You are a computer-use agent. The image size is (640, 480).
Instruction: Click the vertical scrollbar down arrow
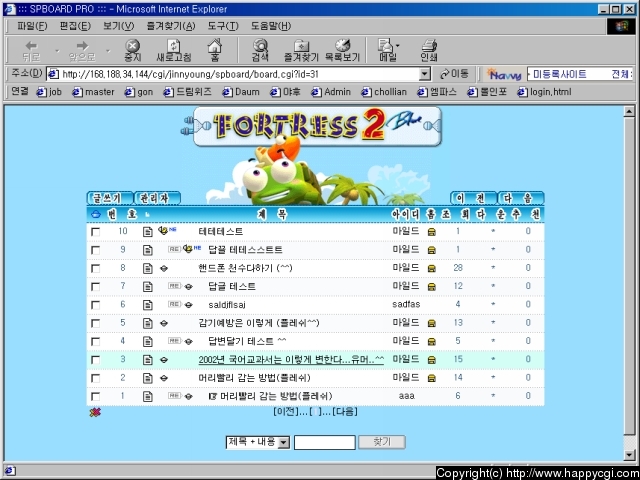[x=629, y=455]
